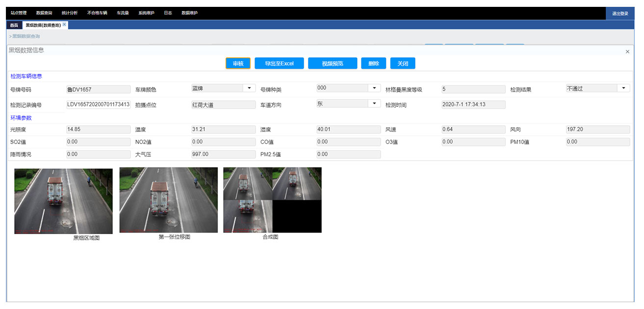Click the 退出登录 logout button
Viewport: 644px width, 309px height.
(x=620, y=14)
